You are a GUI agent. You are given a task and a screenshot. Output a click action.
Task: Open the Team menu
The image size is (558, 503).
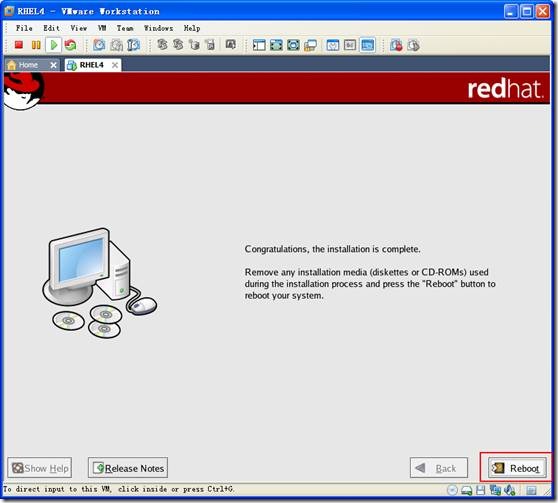coord(125,28)
